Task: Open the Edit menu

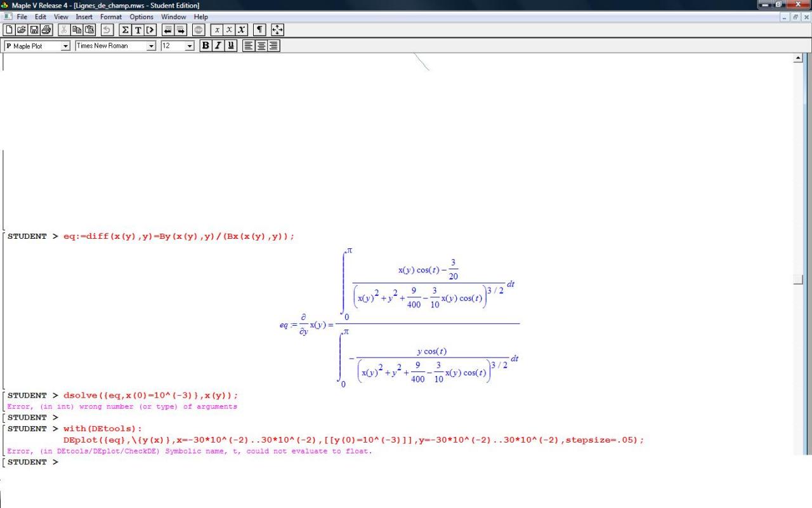Action: click(41, 17)
